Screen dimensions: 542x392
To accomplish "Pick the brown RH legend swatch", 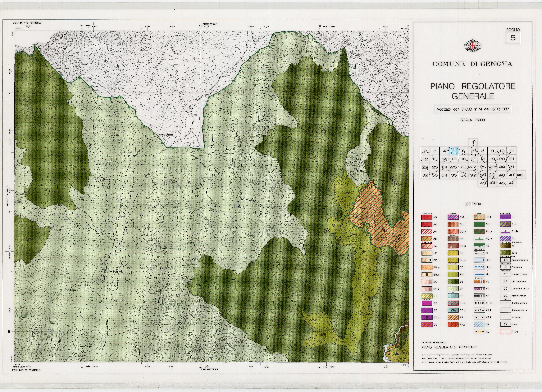I will tap(453, 239).
